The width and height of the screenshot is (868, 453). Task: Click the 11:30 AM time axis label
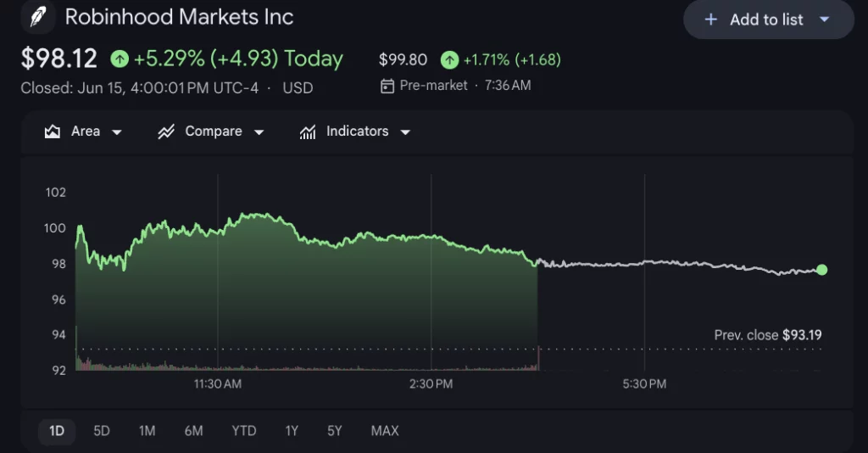tap(218, 383)
